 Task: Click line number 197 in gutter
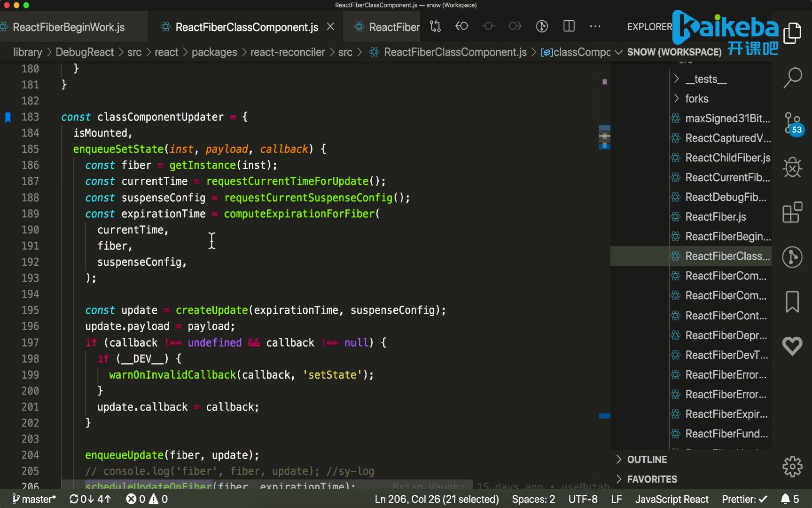[30, 342]
